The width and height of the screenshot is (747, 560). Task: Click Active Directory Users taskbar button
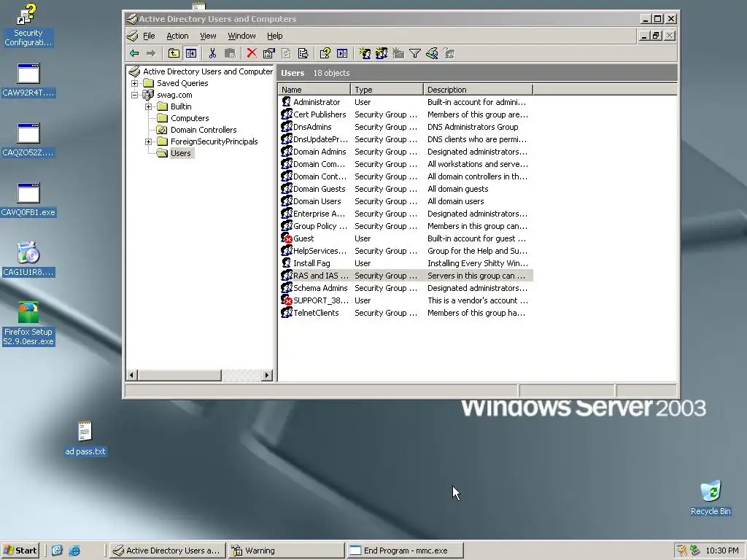167,551
